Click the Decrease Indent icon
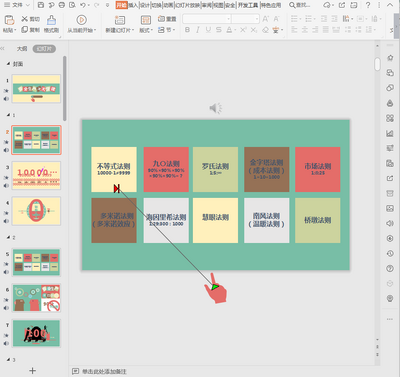Image resolution: width=400 pixels, height=377 pixels. click(x=324, y=19)
